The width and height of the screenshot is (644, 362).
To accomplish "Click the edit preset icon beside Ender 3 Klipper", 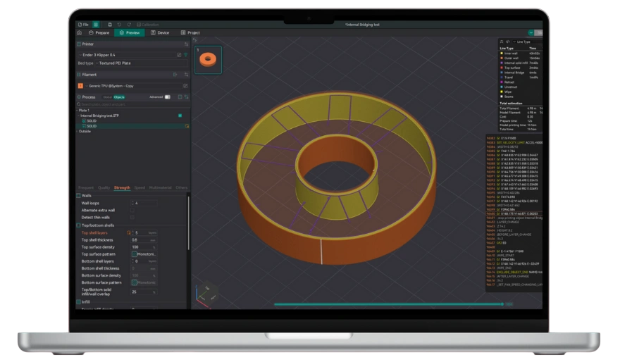I will (x=178, y=54).
